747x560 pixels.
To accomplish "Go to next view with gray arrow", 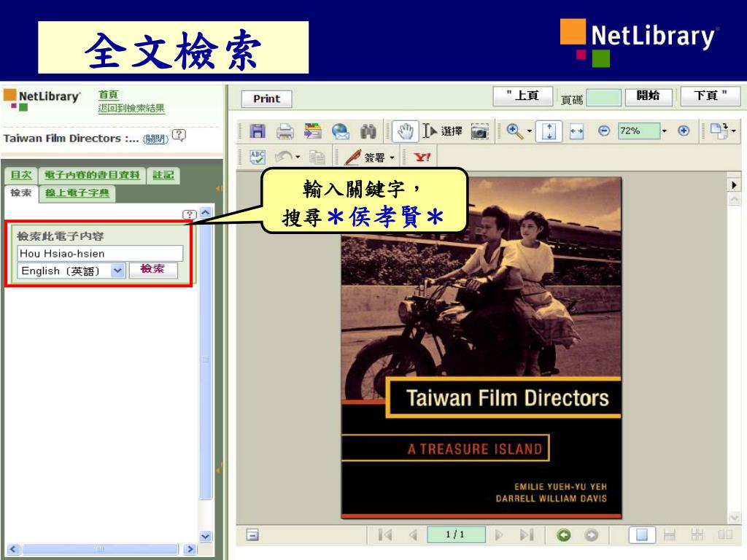I will (x=591, y=535).
